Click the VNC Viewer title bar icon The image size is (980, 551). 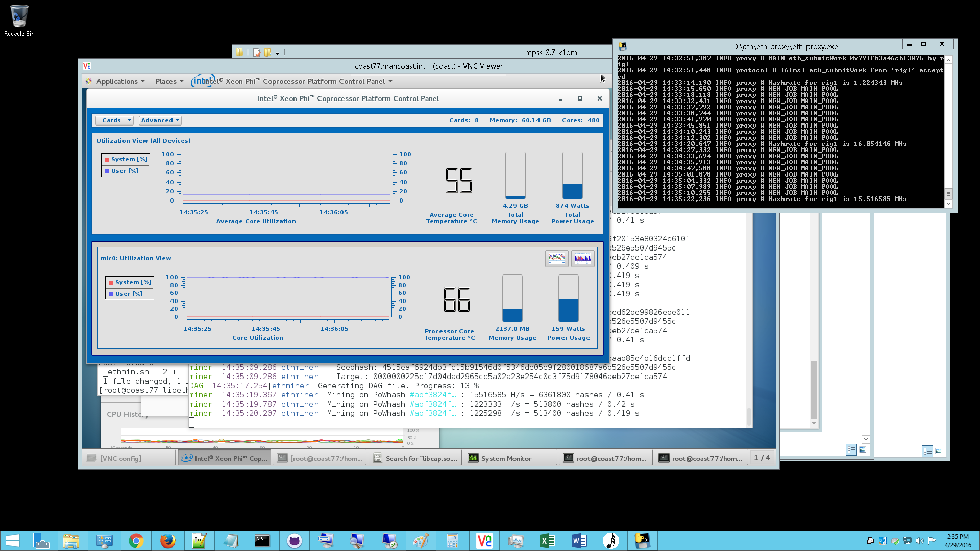tap(87, 66)
